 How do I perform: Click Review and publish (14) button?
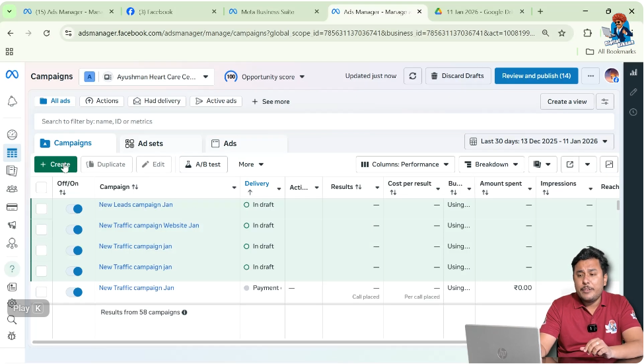(x=536, y=76)
